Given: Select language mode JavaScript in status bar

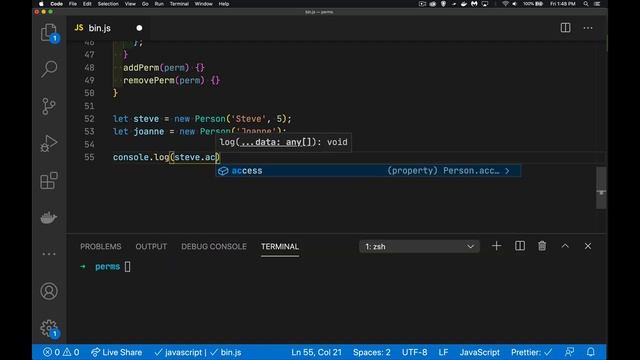Looking at the screenshot, I should 480,352.
